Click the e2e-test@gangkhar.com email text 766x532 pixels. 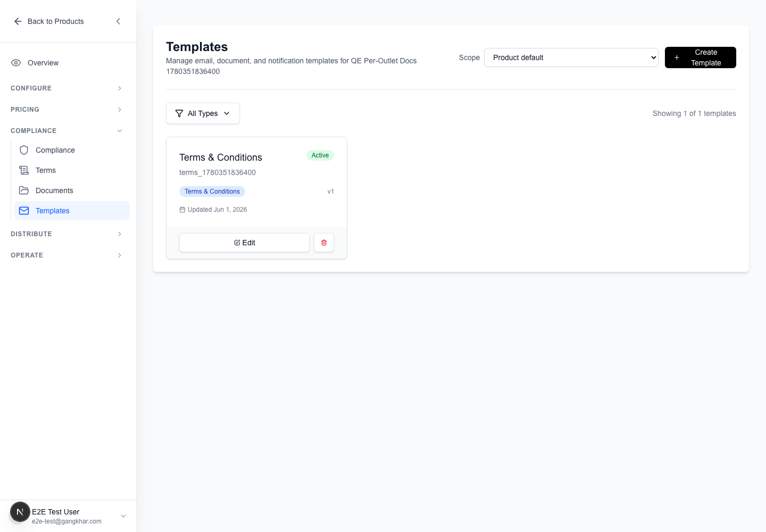(66, 521)
